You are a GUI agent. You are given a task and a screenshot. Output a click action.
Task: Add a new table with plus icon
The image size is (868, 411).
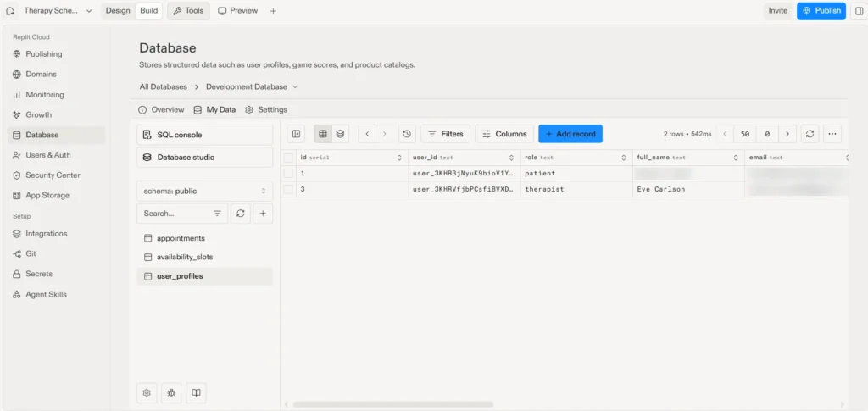click(263, 214)
